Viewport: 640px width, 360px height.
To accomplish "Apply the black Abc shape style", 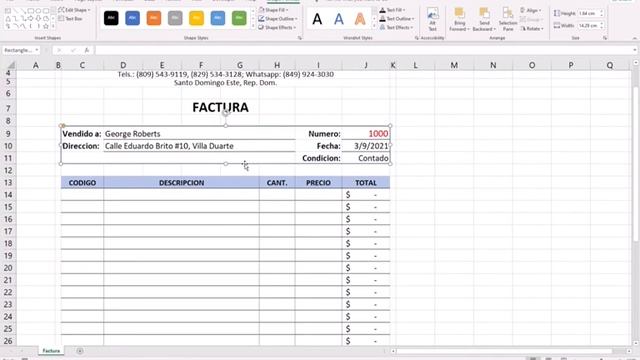I will [x=111, y=18].
